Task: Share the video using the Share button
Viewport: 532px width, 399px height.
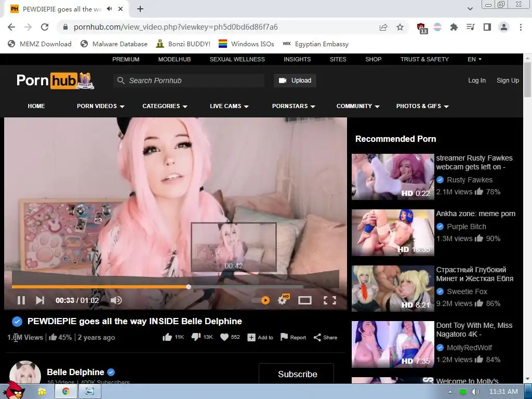Action: click(x=325, y=337)
